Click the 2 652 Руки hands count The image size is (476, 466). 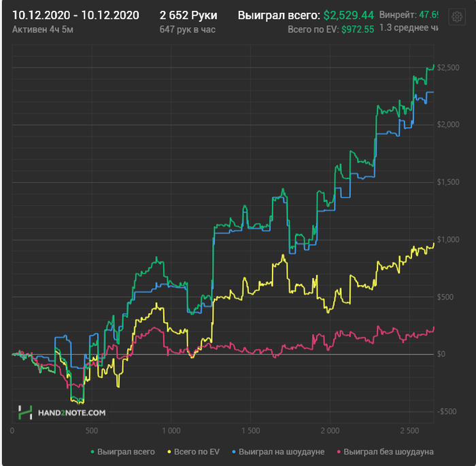[188, 15]
